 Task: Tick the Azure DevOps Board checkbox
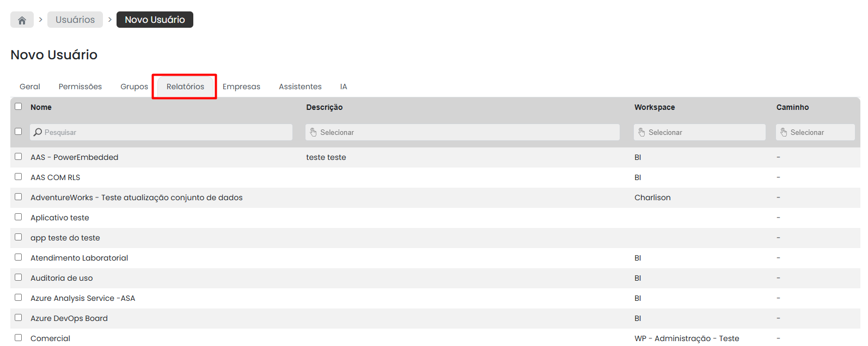pyautogui.click(x=18, y=318)
